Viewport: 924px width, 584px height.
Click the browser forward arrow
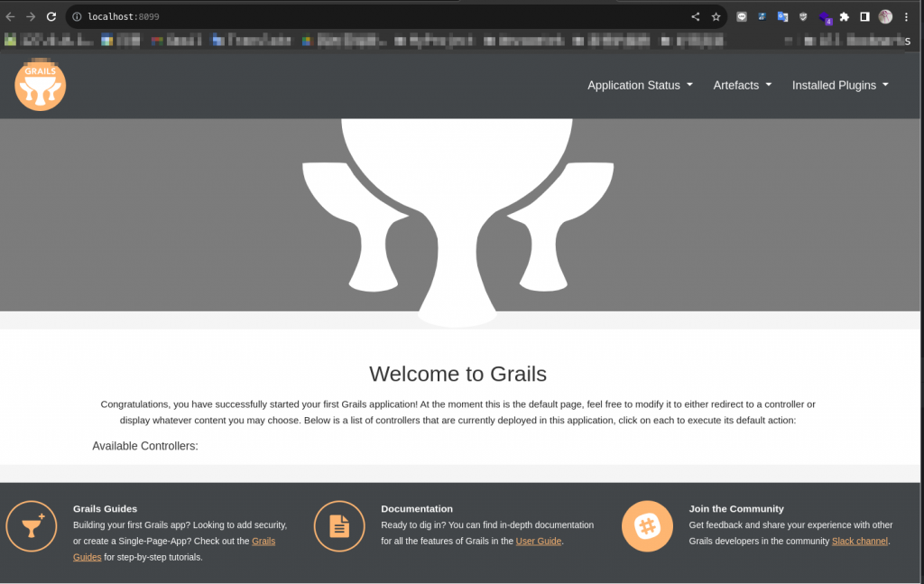(x=31, y=16)
